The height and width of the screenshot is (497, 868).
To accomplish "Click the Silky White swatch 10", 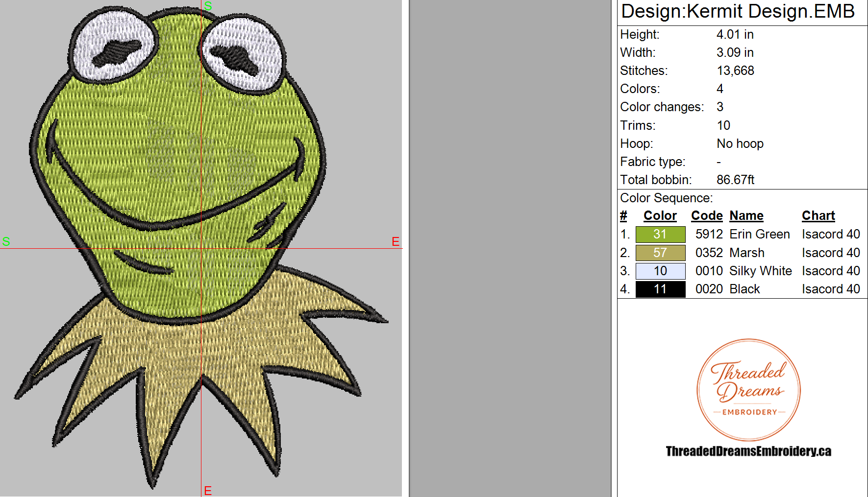I will click(x=660, y=271).
